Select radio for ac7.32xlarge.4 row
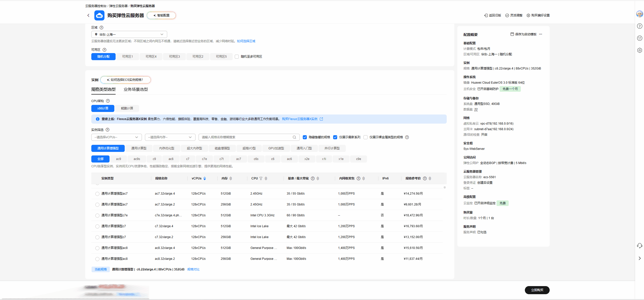 point(97,194)
